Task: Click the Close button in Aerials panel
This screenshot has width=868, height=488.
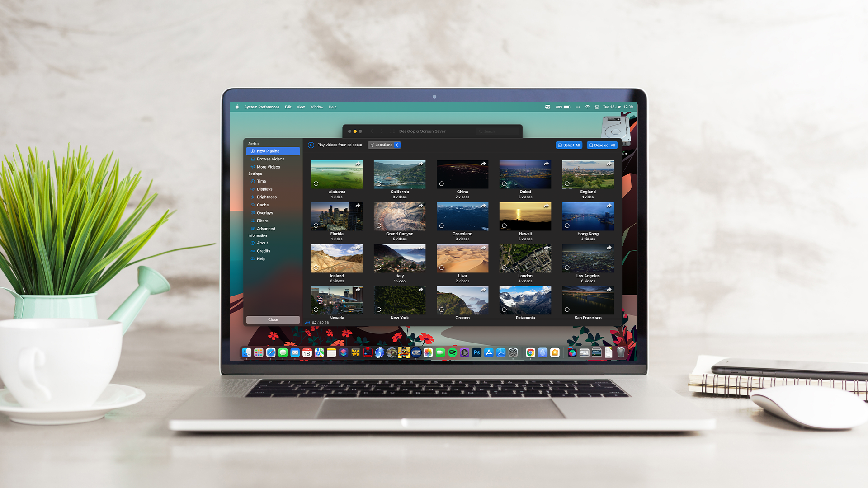Action: point(273,319)
